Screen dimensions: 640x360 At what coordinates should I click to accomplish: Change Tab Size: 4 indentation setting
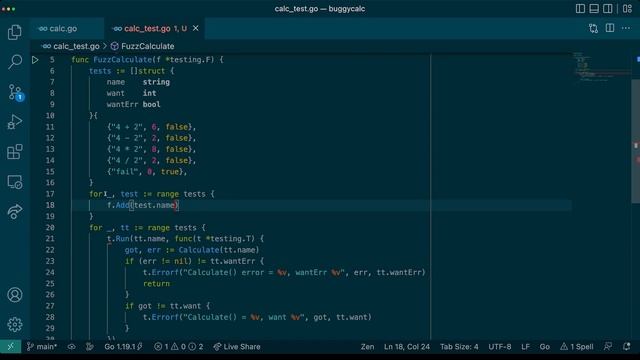click(x=459, y=347)
